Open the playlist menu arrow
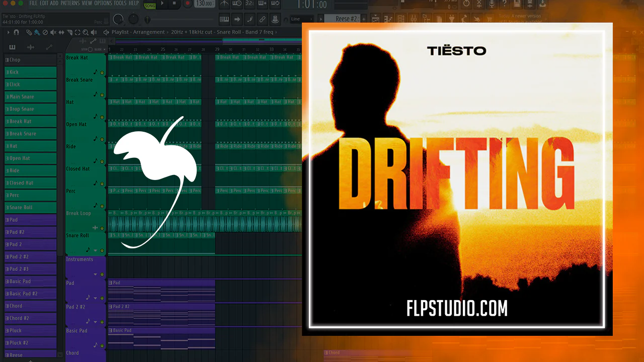 [8, 32]
